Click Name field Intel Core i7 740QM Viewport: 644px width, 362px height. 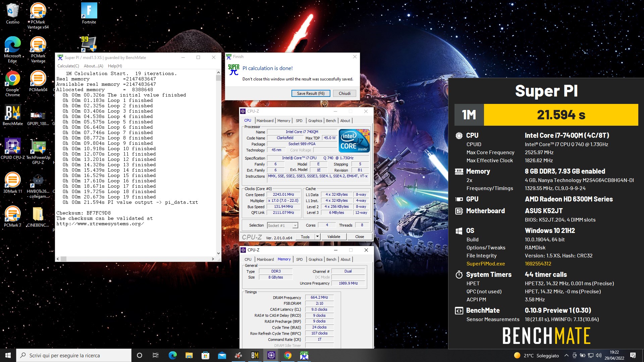click(302, 132)
